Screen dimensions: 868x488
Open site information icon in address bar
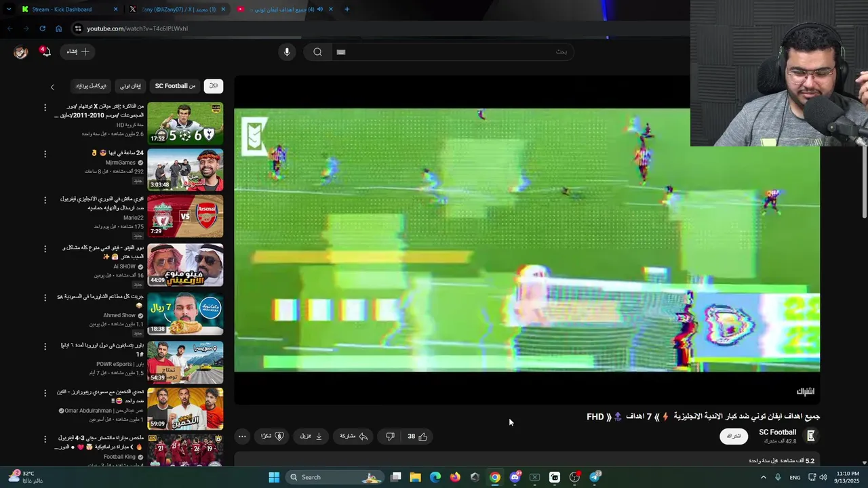pyautogui.click(x=78, y=28)
